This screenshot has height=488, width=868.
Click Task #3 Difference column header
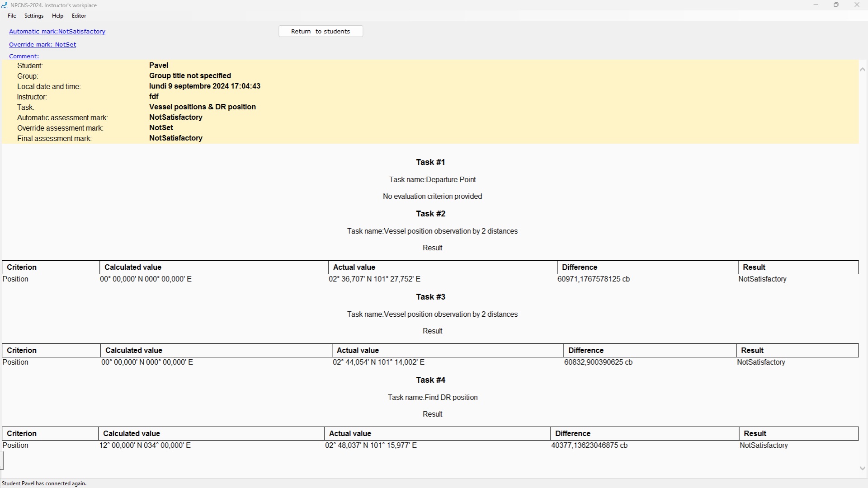coord(586,351)
